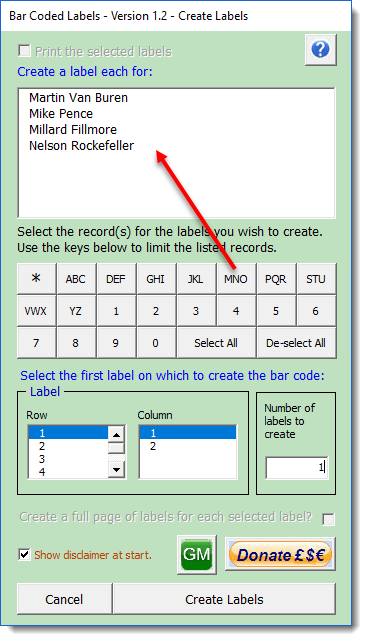
Task: Click the number 3 filter key
Action: [196, 311]
